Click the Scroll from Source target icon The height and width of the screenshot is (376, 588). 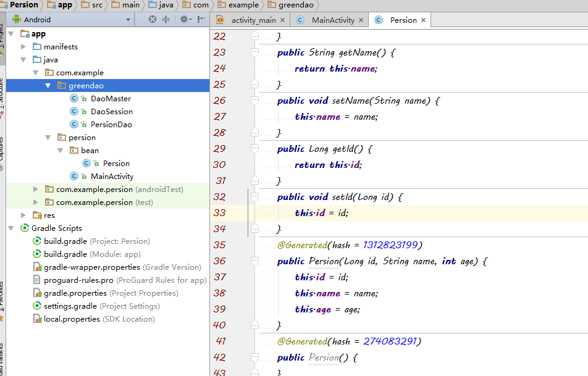[x=153, y=20]
